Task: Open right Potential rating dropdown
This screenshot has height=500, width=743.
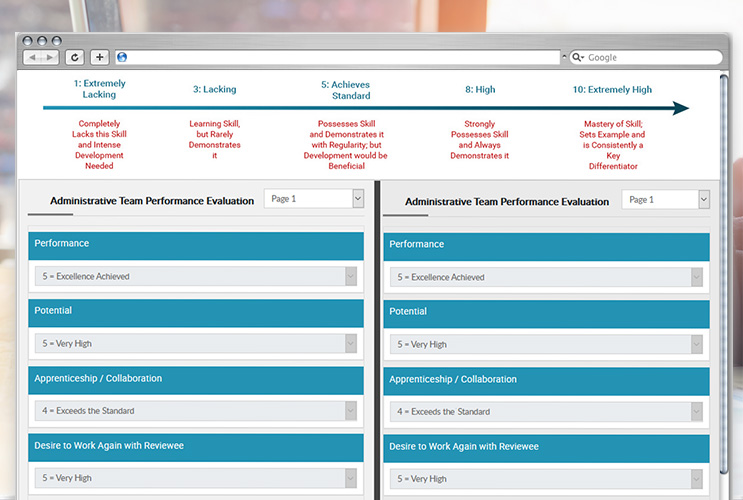Action: click(546, 345)
